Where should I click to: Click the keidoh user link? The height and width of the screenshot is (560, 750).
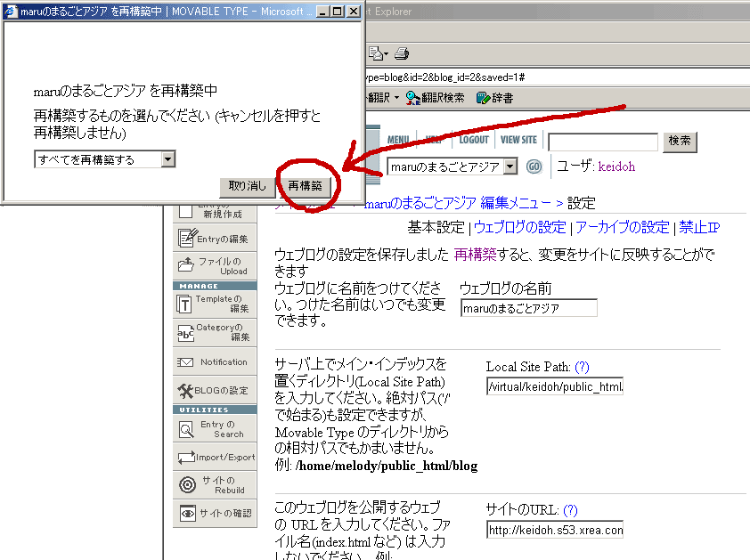[x=616, y=166]
